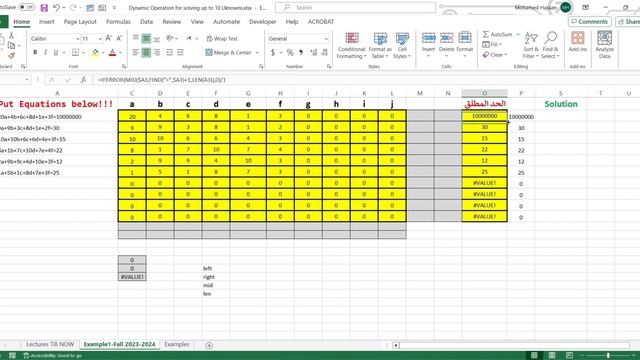
Task: Switch to the Insert ribbon tab
Action: [x=47, y=22]
